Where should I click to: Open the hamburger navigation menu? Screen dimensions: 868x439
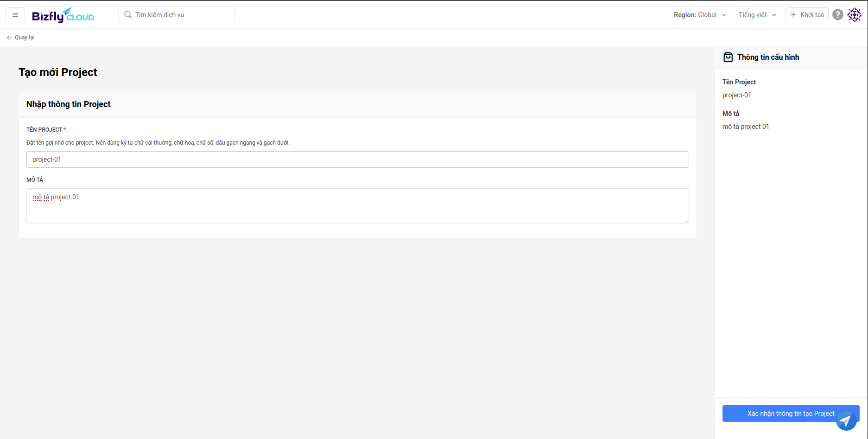(x=15, y=15)
